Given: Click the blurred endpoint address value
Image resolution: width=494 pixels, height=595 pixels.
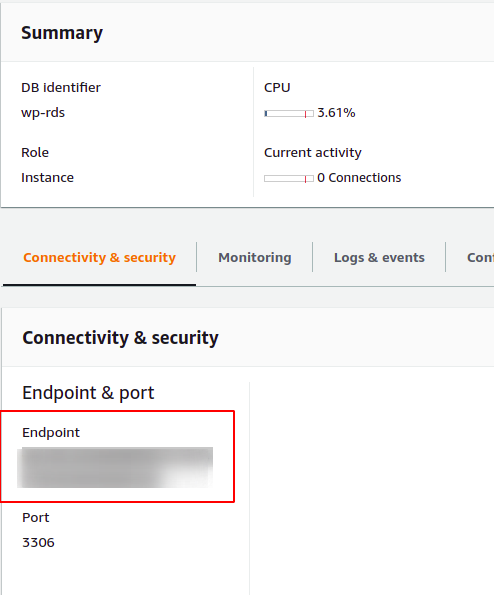Looking at the screenshot, I should point(115,467).
